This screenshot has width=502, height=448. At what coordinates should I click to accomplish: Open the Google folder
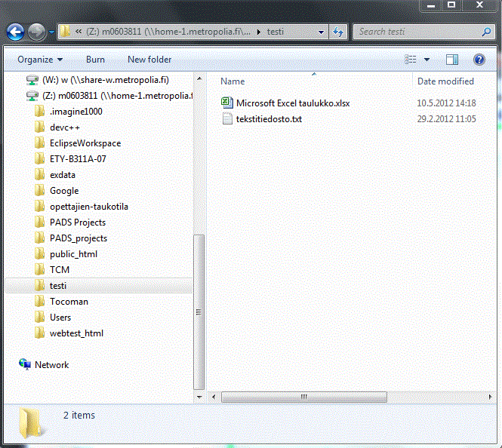(x=64, y=191)
